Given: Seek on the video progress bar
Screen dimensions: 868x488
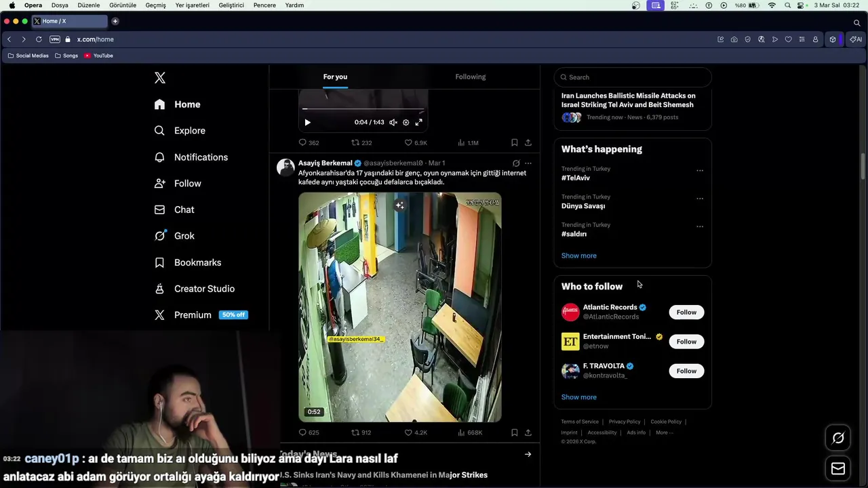Looking at the screenshot, I should [363, 108].
